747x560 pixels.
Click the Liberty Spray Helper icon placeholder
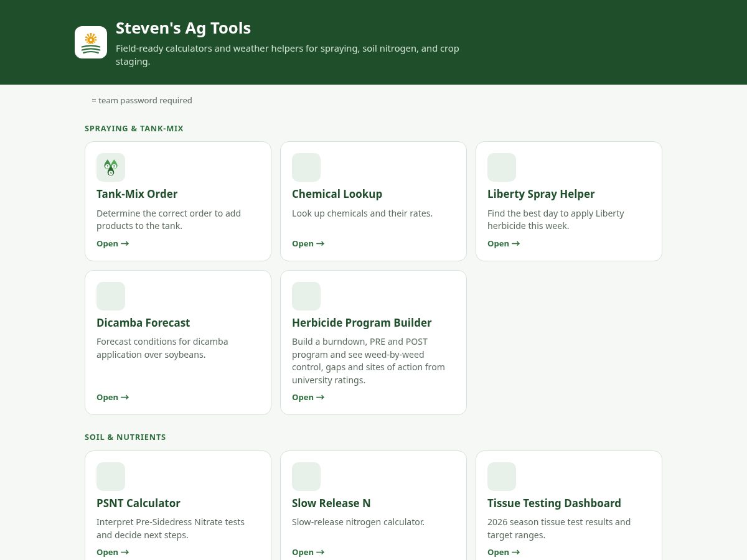point(502,167)
